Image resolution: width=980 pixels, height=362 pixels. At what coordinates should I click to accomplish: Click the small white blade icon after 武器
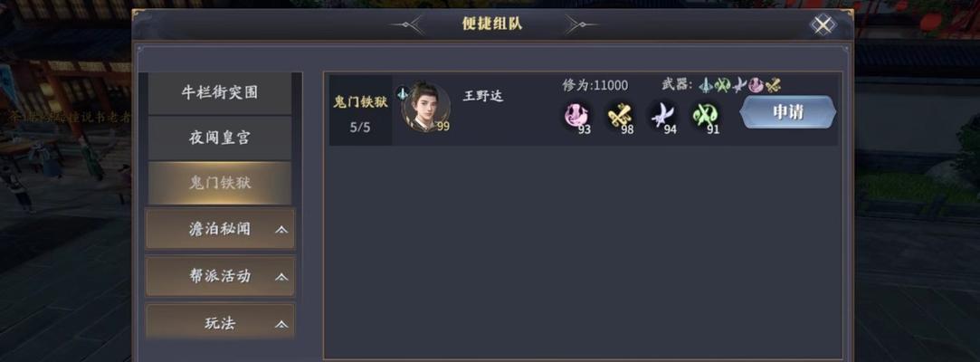click(x=739, y=85)
